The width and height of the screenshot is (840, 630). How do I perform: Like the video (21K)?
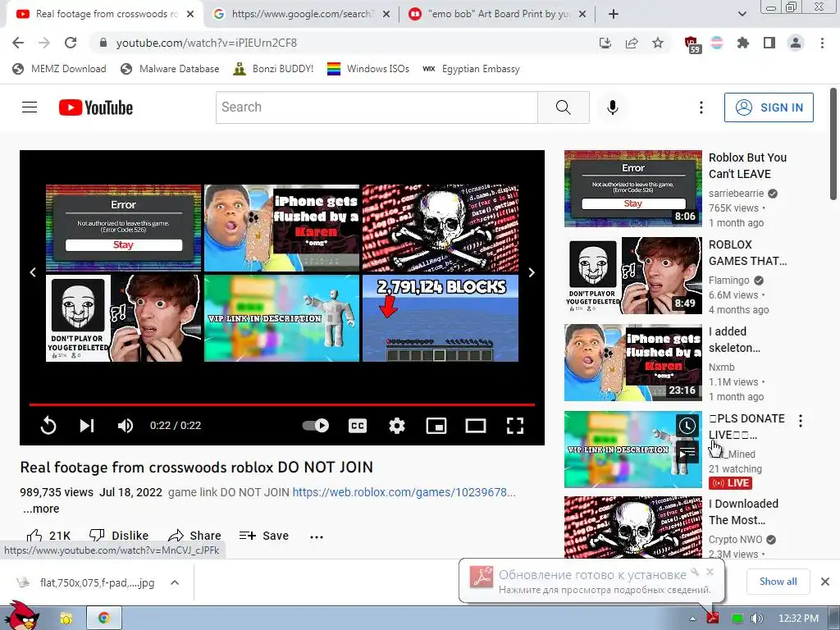48,536
